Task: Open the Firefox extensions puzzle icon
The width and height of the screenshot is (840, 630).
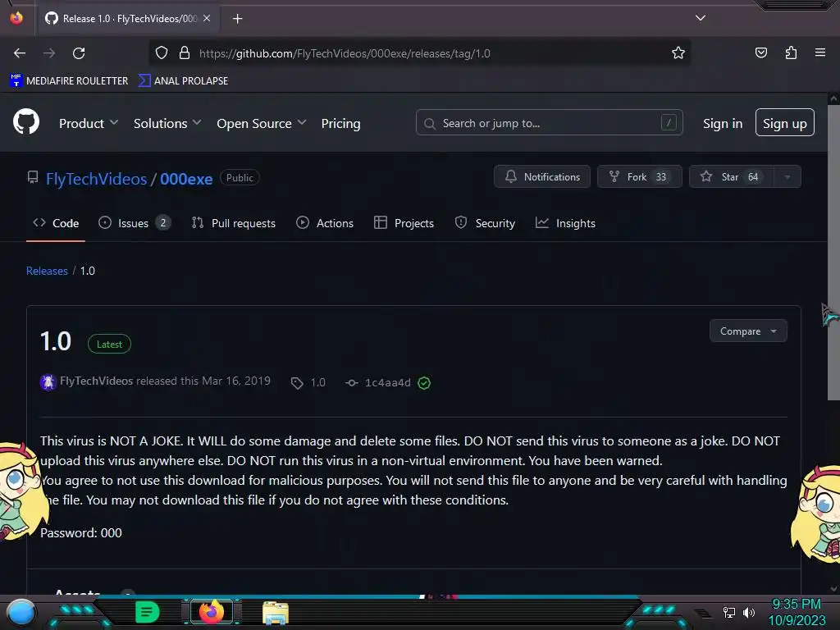Action: point(791,52)
